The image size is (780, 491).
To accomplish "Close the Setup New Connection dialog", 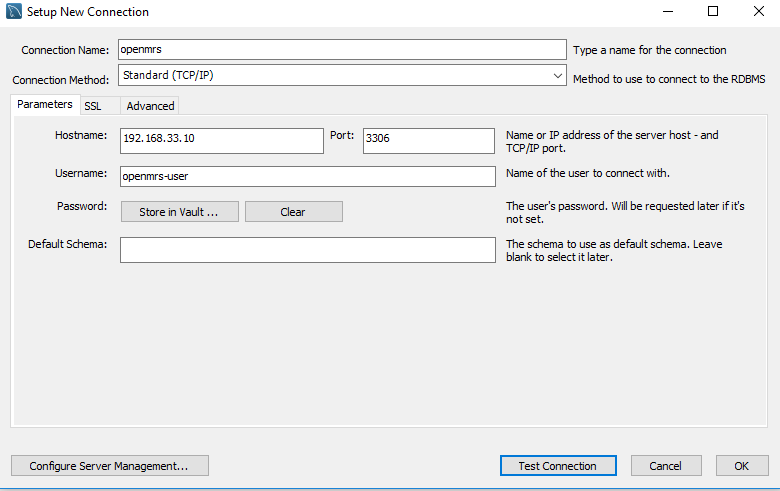I will click(758, 12).
